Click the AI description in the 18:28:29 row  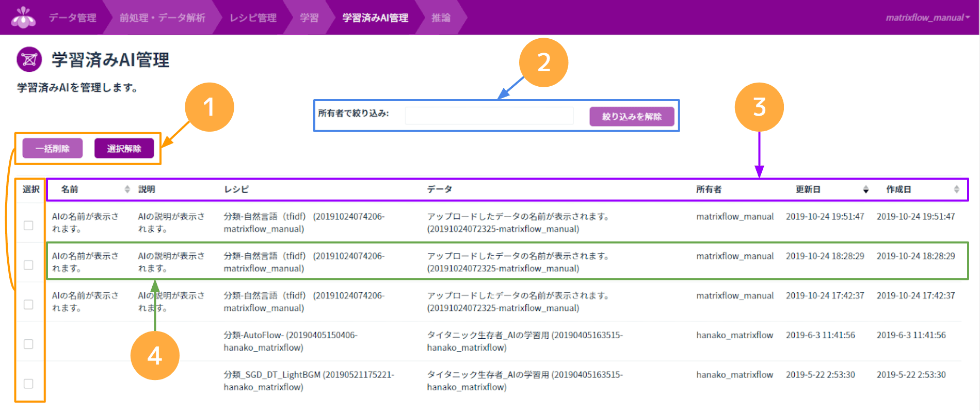coord(171,262)
